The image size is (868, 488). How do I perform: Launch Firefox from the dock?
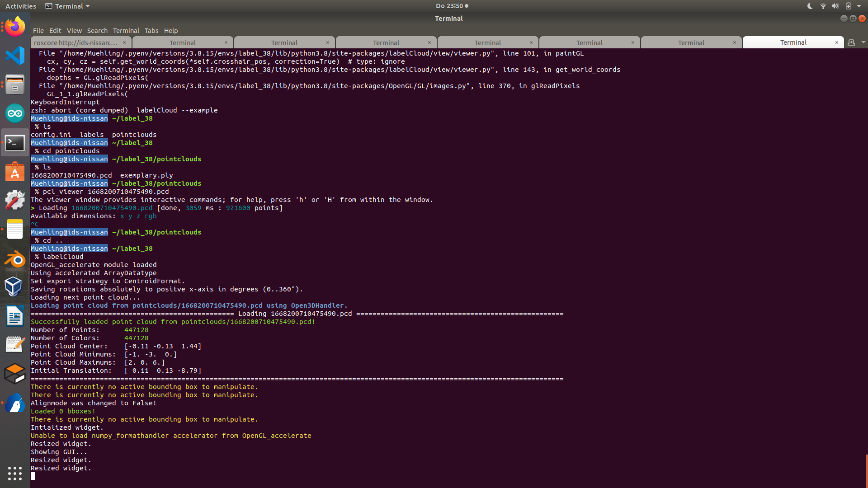click(x=15, y=26)
